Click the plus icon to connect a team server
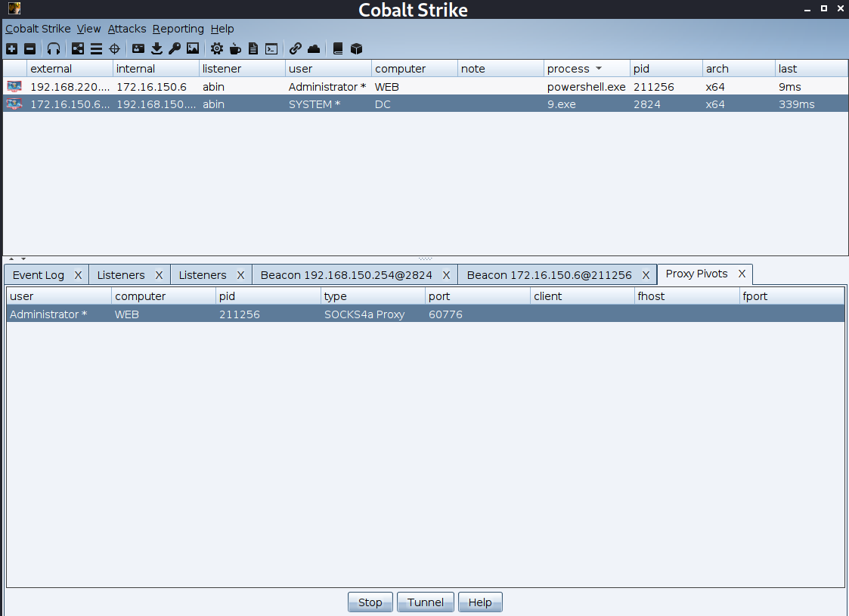This screenshot has width=849, height=616. coord(12,48)
